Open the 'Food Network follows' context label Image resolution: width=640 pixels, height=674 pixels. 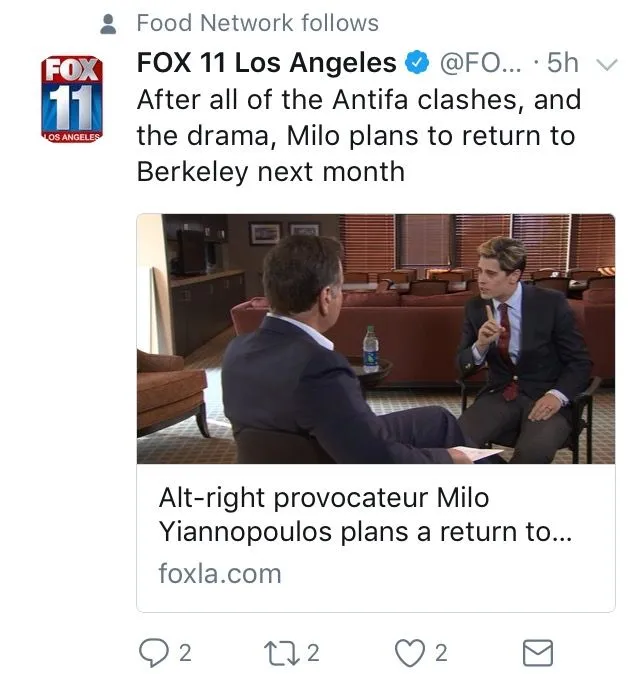[x=257, y=22]
